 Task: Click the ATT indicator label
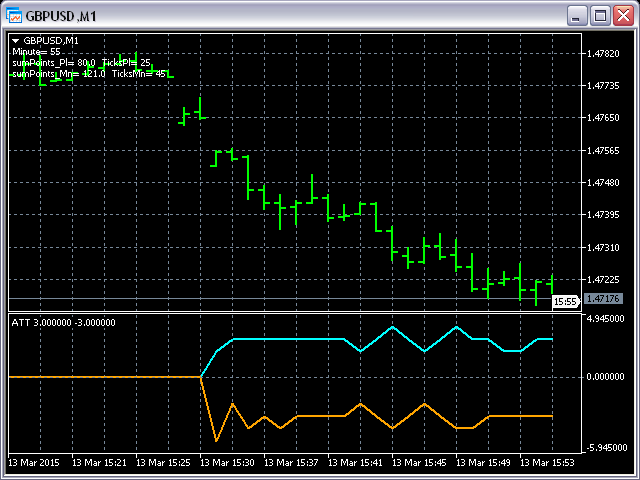tap(63, 322)
